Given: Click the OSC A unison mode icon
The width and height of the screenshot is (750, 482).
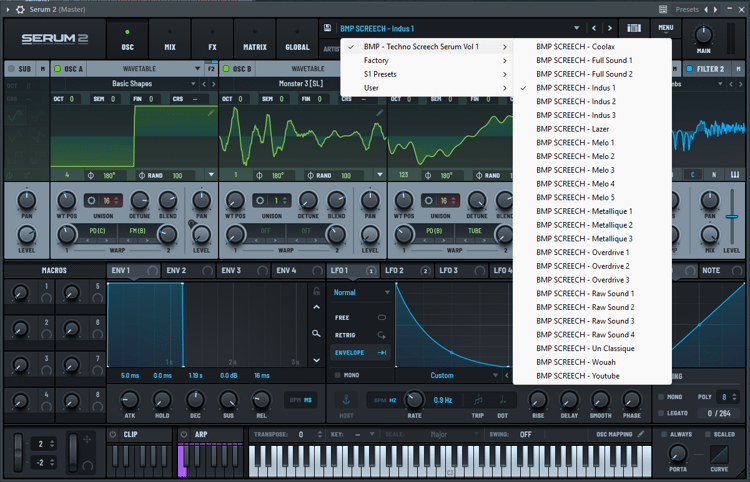Looking at the screenshot, I should pos(91,200).
